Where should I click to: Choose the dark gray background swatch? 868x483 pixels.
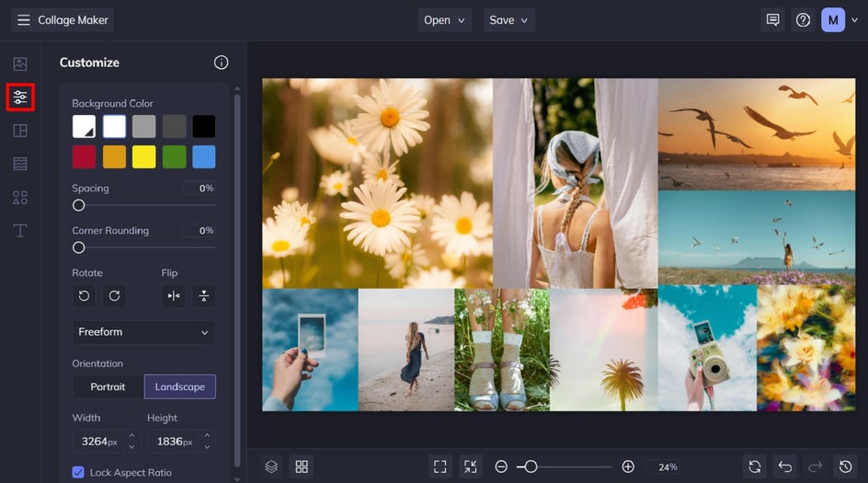175,126
